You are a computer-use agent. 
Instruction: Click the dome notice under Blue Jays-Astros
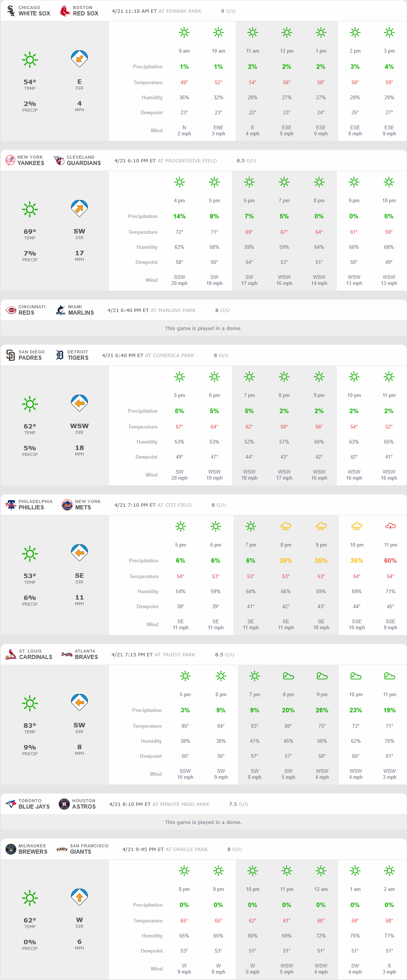coord(203,822)
